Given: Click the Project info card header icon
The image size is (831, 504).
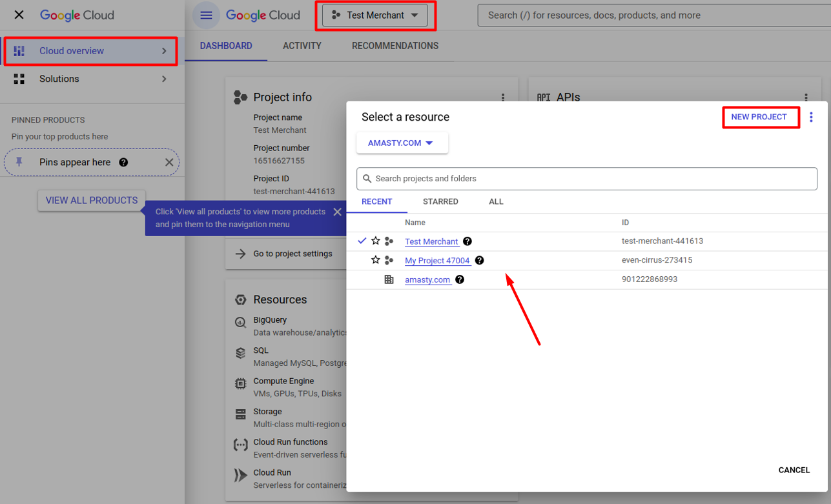Looking at the screenshot, I should click(x=240, y=97).
